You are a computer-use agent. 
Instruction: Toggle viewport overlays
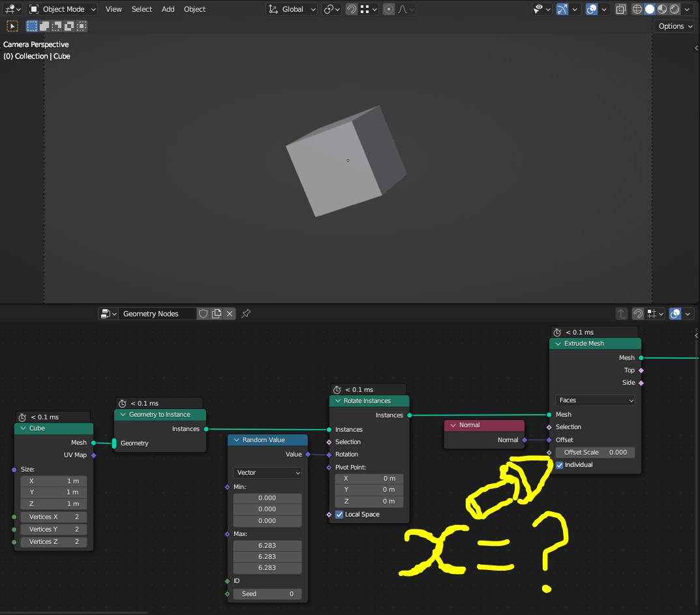pos(592,9)
